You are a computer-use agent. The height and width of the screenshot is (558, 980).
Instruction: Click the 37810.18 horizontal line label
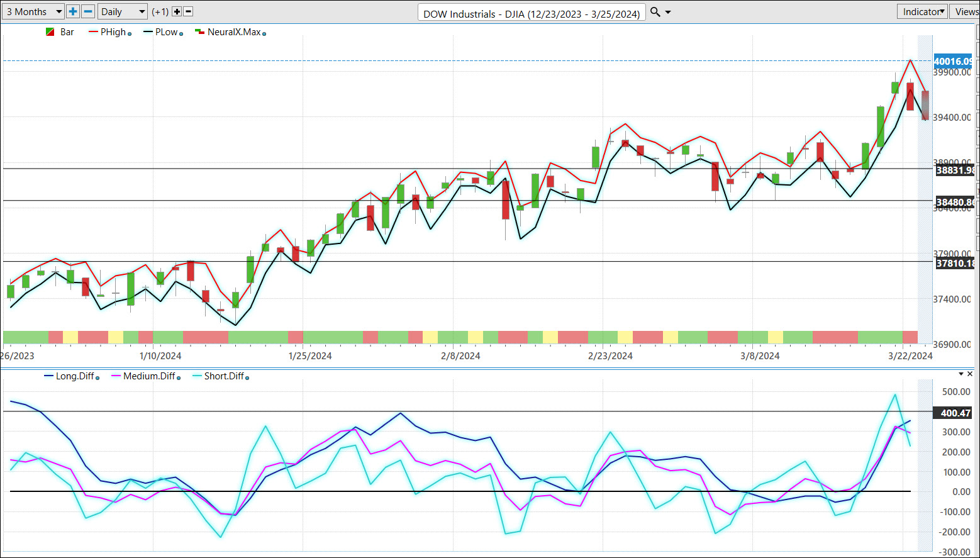(x=955, y=263)
